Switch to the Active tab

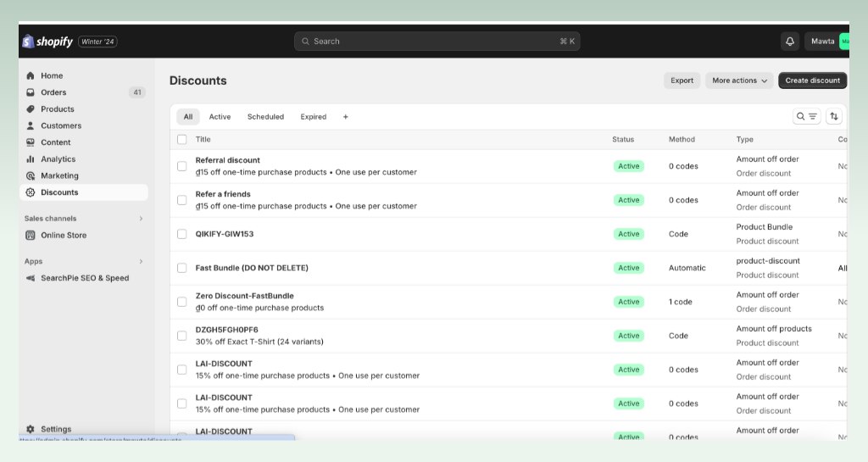[220, 117]
